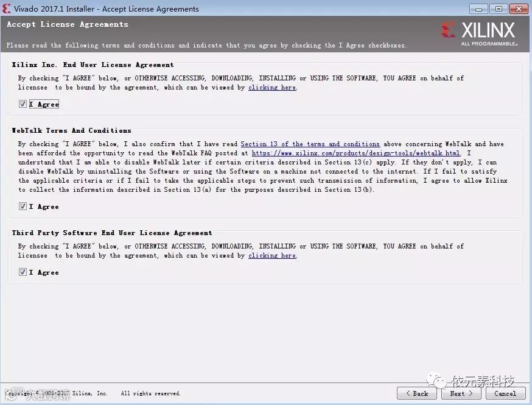The width and height of the screenshot is (532, 405).
Task: Uncheck the Xilinx End User License I Agree checkbox
Action: click(23, 104)
